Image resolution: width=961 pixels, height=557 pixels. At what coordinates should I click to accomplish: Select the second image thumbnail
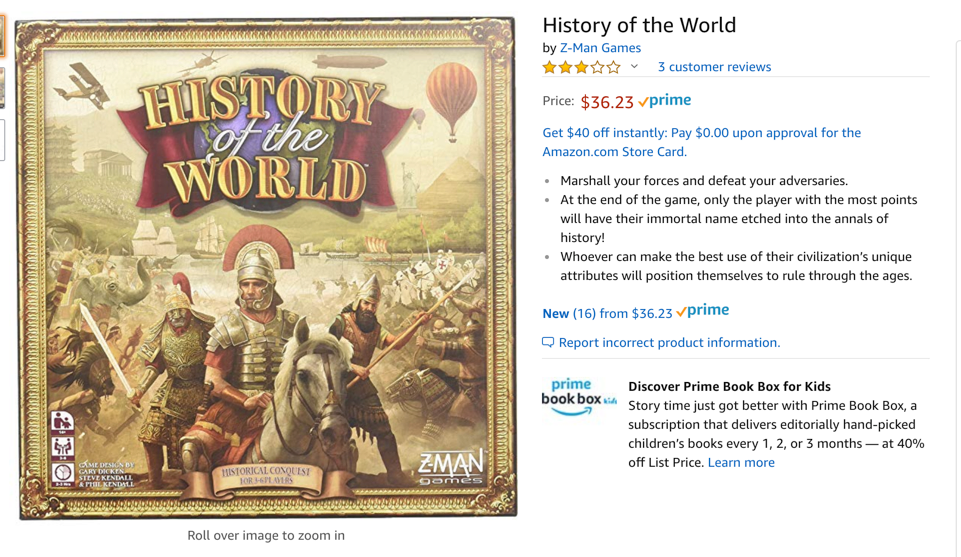click(x=2, y=88)
